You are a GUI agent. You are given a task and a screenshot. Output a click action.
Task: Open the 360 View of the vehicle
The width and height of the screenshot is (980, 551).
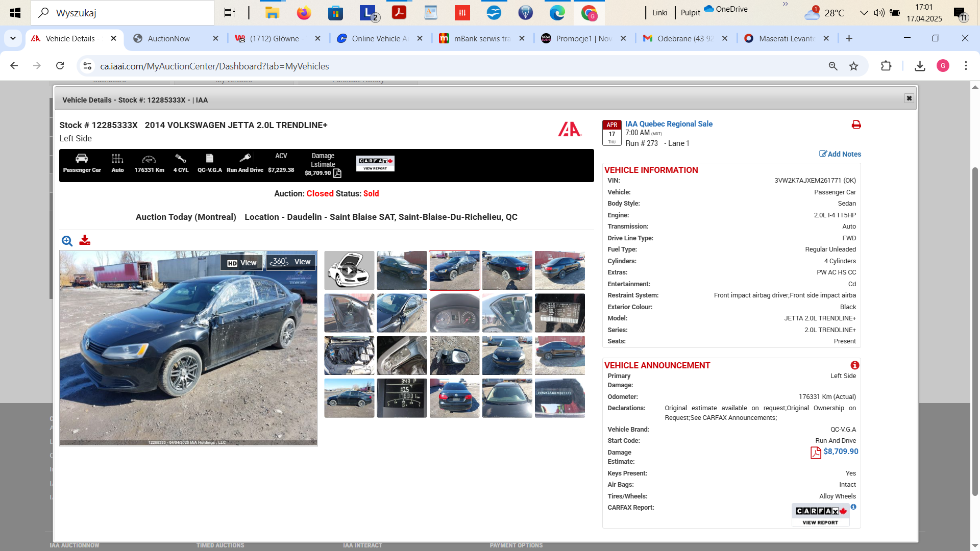point(291,262)
